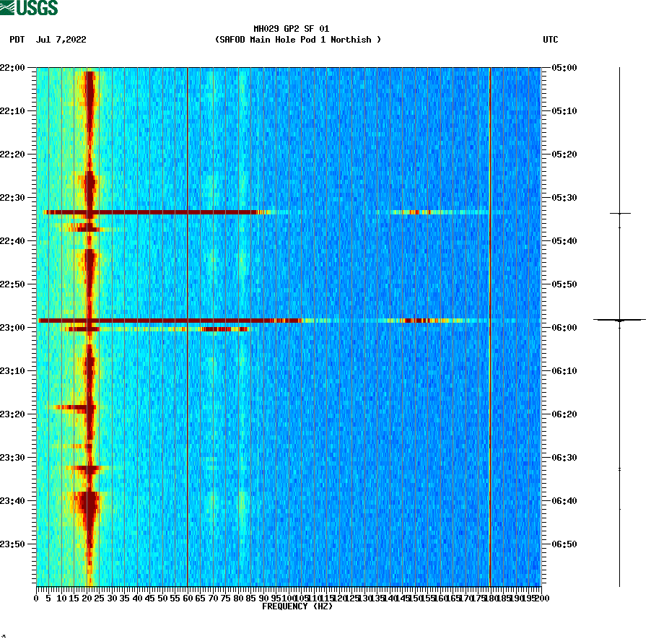The image size is (651, 644).
Task: Click the dark red noise column near 20 Hz
Action: click(89, 289)
